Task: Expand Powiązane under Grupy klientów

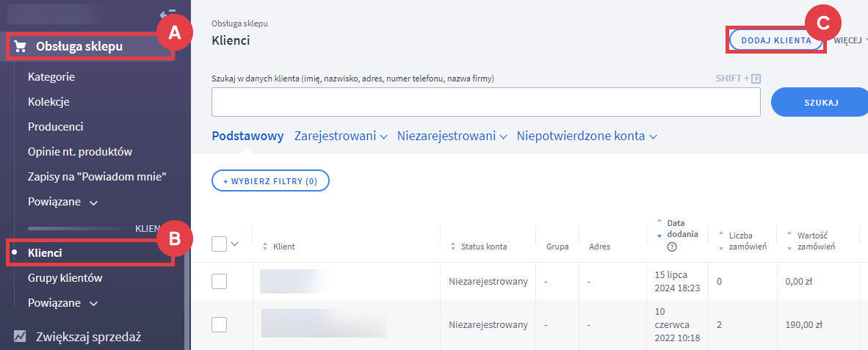Action: 62,303
